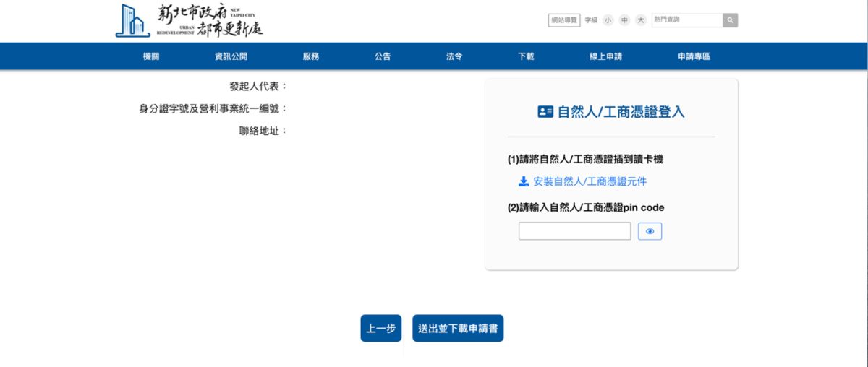Click the download icon beside 安裝自然人/工商憑證元件

(x=524, y=181)
